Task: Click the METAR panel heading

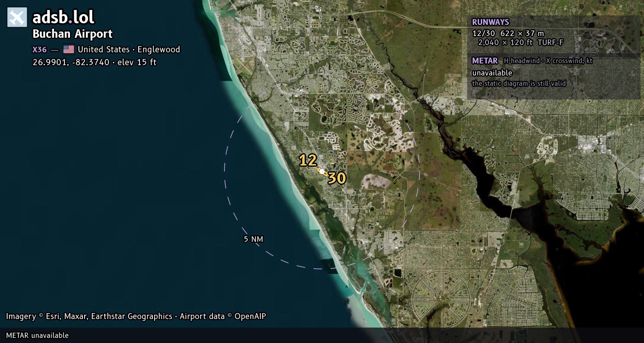Action: [485, 61]
